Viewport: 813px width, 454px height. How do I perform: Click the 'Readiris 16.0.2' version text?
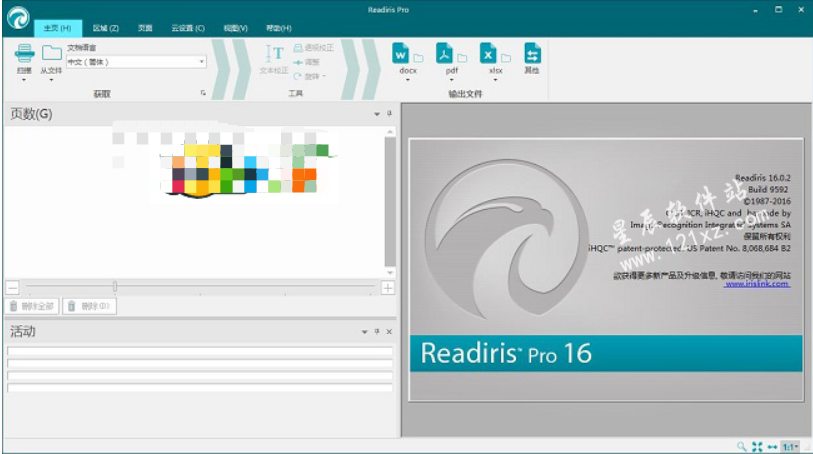click(763, 178)
